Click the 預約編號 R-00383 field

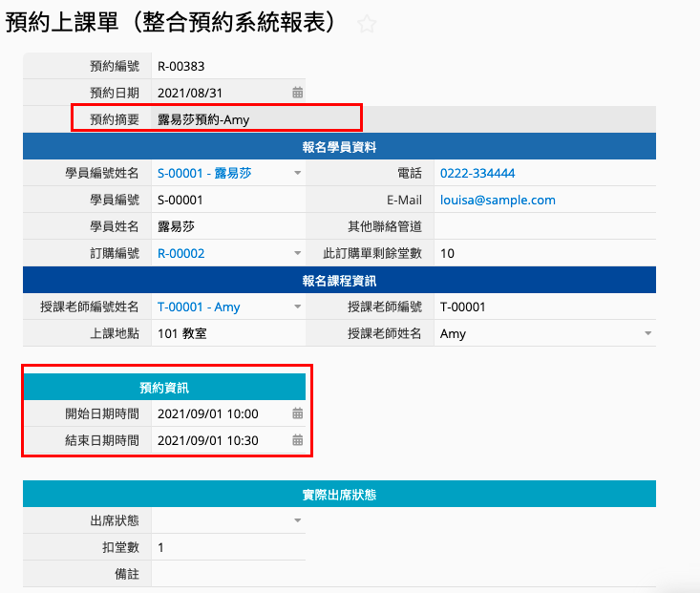pyautogui.click(x=227, y=66)
